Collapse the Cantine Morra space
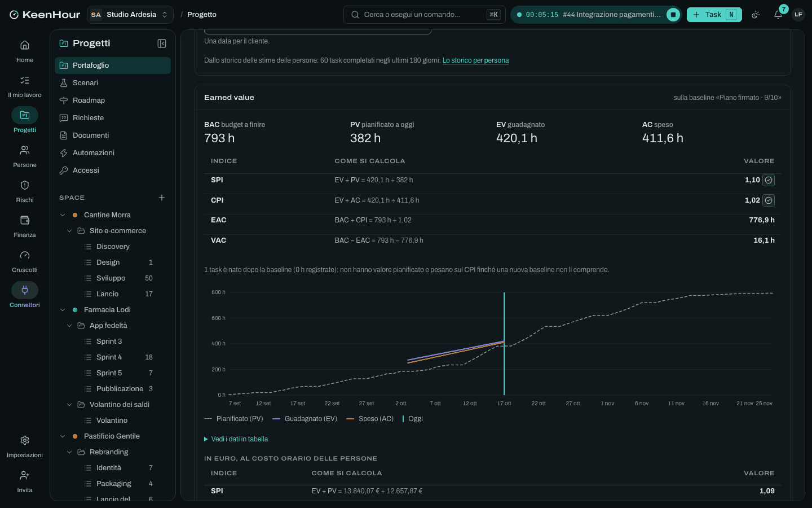Viewport: 812px width, 508px height. [x=63, y=215]
